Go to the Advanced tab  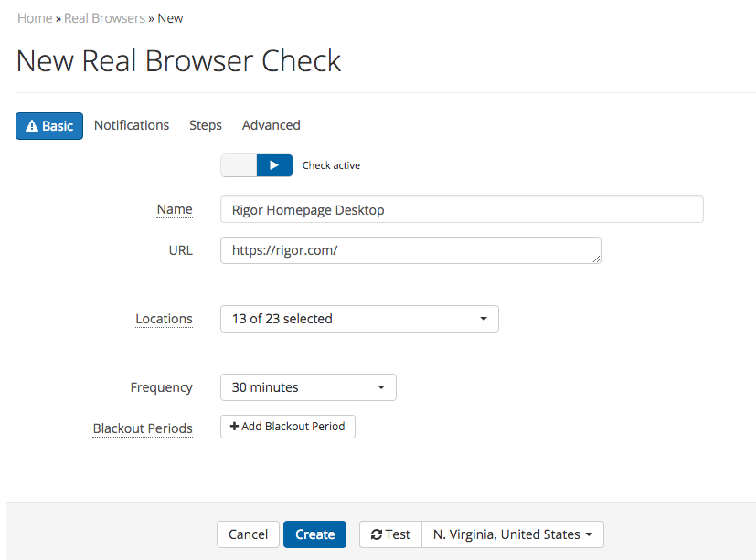point(271,125)
